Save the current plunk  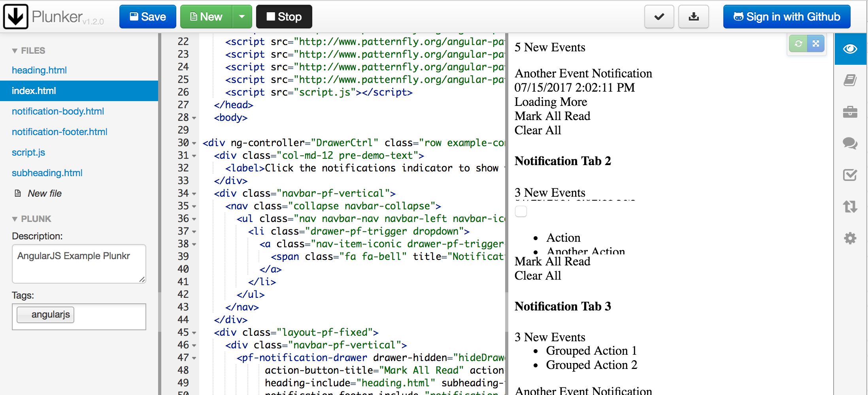click(148, 17)
